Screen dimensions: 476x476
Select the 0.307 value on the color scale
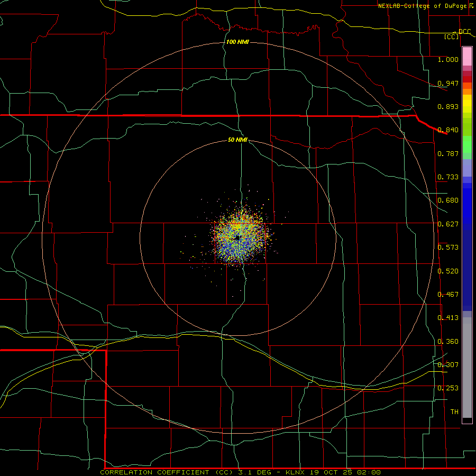pyautogui.click(x=448, y=365)
